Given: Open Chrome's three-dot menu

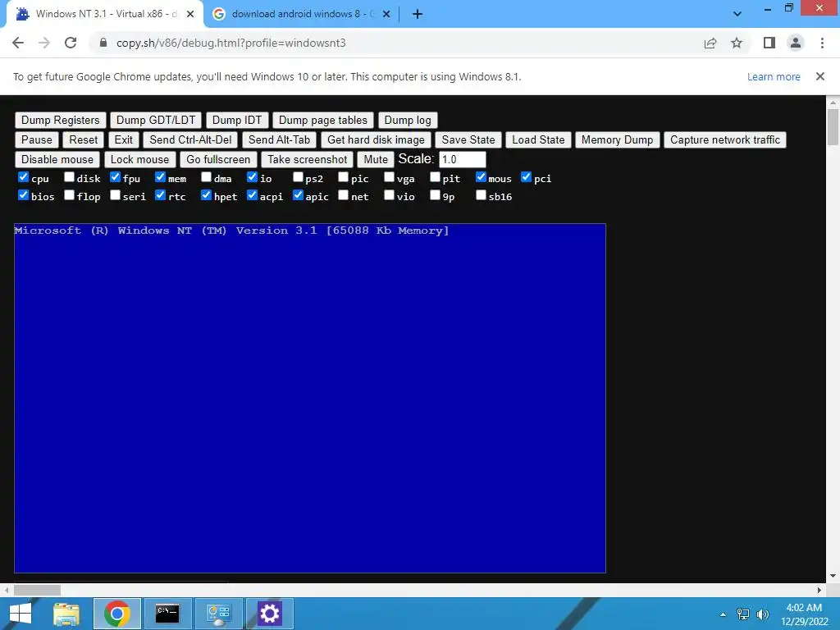Looking at the screenshot, I should point(822,43).
